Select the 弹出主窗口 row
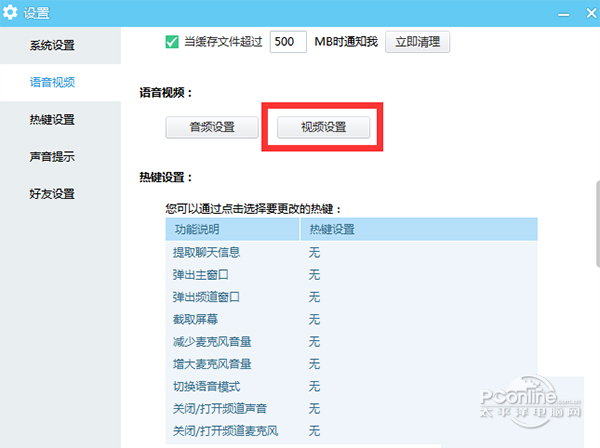 (x=351, y=275)
